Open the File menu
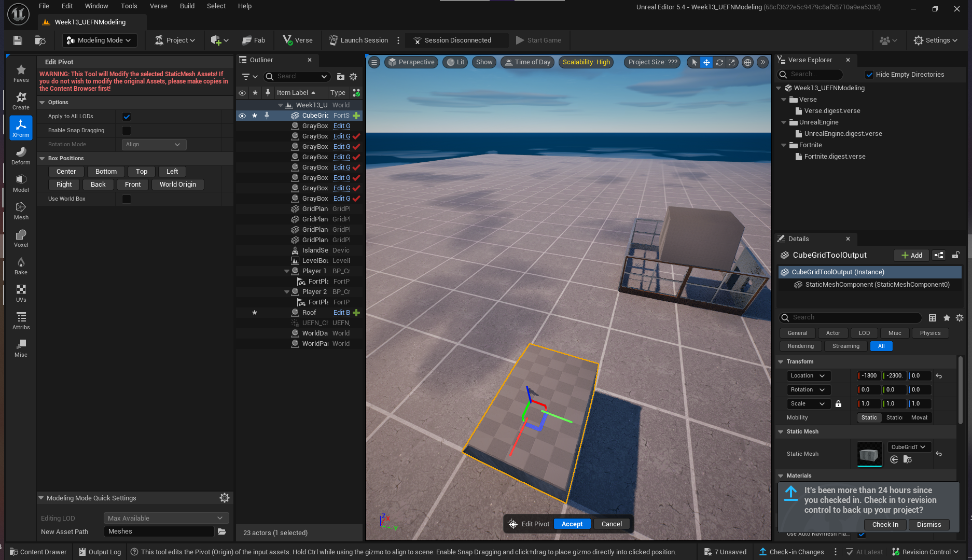 (x=44, y=6)
